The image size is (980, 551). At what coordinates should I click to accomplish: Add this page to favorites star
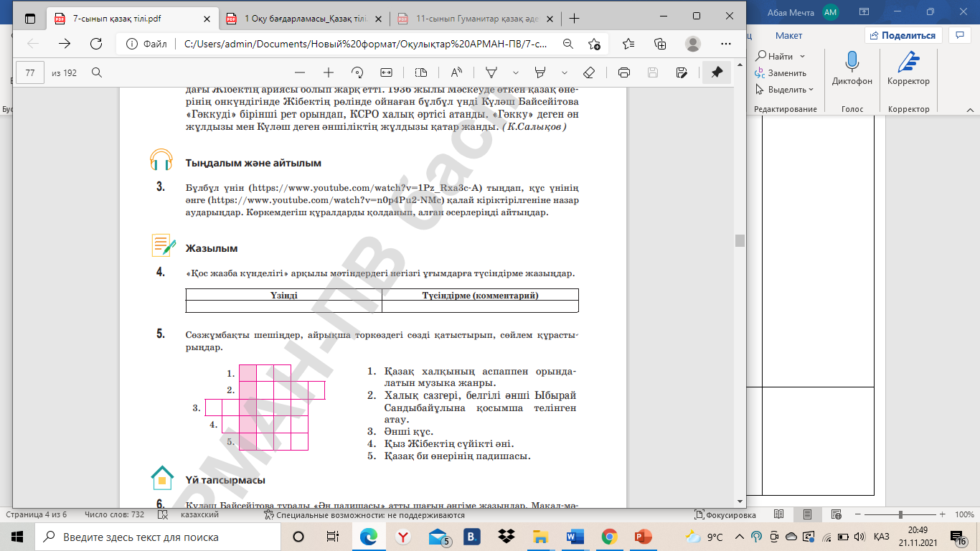pos(594,44)
